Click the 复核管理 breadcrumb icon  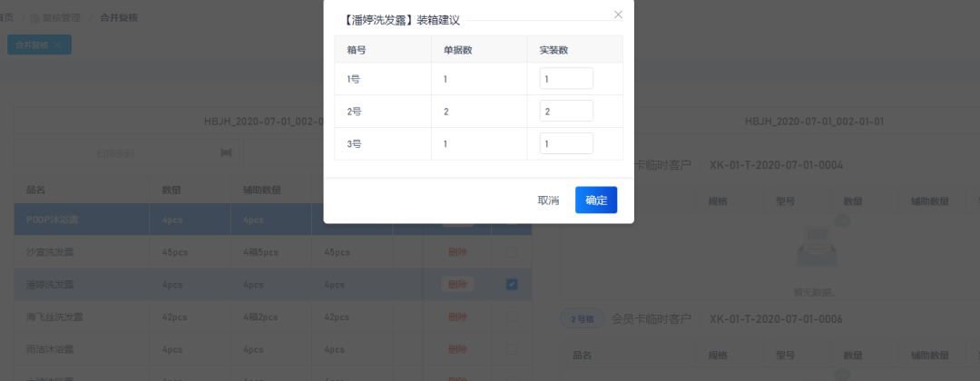pyautogui.click(x=34, y=17)
